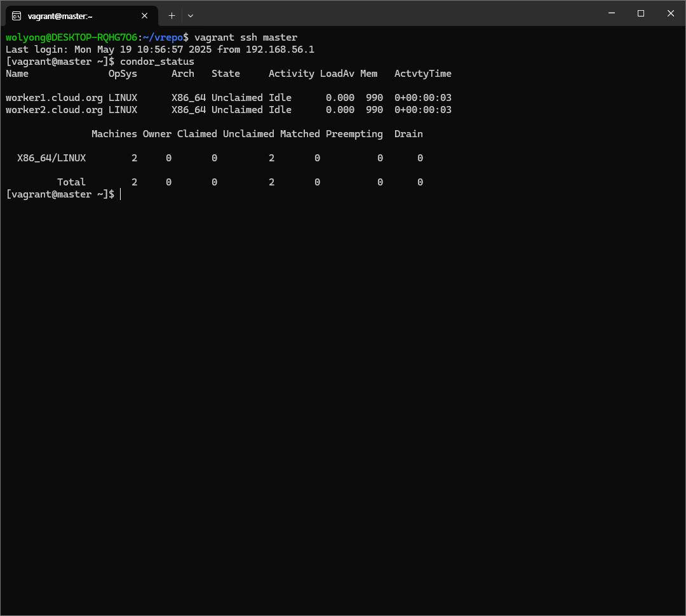This screenshot has width=686, height=616.
Task: Close the vagrant@master:~ tab
Action: [145, 16]
